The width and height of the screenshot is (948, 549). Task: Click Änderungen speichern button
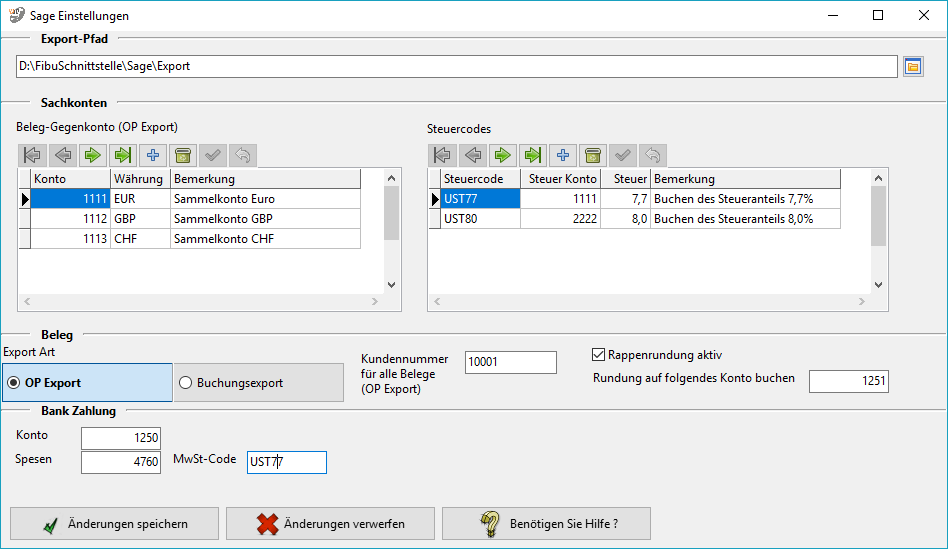pos(113,523)
